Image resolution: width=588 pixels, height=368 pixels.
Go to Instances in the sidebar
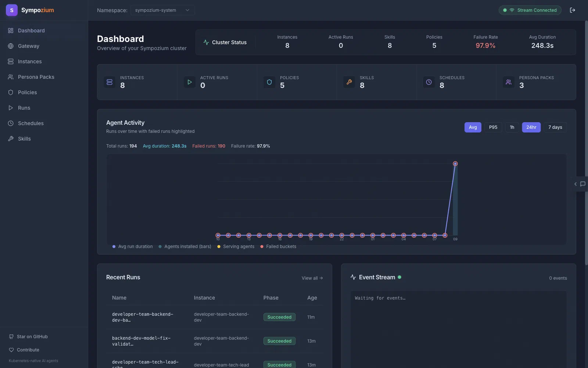tap(44, 61)
